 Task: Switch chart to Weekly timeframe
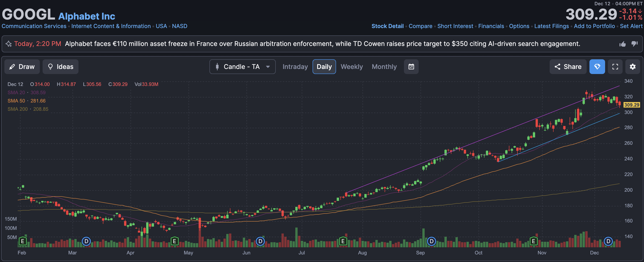[x=351, y=67]
